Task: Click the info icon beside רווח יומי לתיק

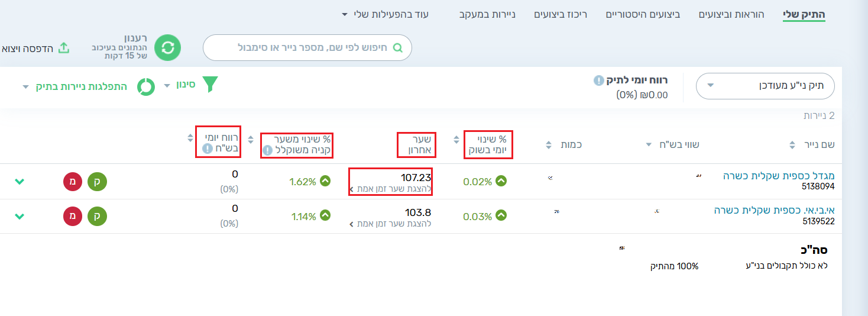Action: click(598, 80)
